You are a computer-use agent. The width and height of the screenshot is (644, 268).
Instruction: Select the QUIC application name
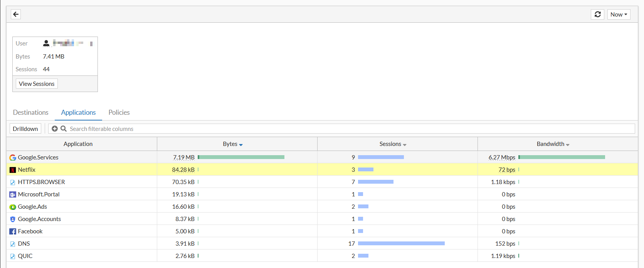25,256
